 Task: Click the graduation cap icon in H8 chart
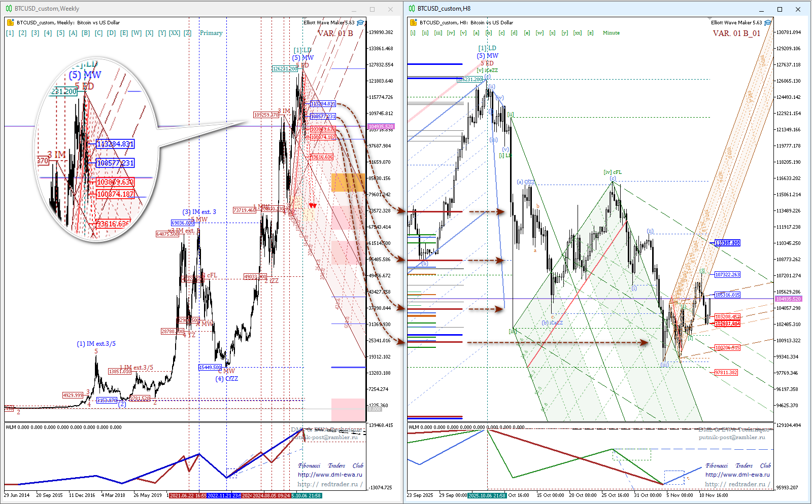[768, 23]
